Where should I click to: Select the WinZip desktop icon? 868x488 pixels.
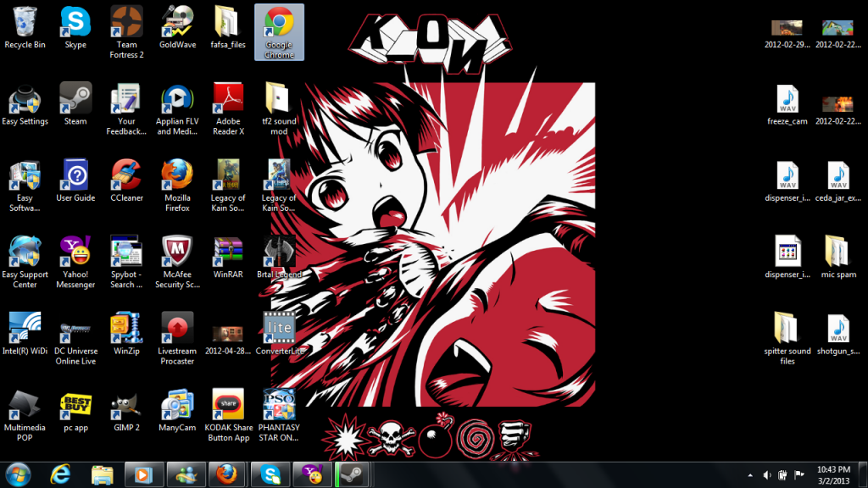pyautogui.click(x=126, y=334)
